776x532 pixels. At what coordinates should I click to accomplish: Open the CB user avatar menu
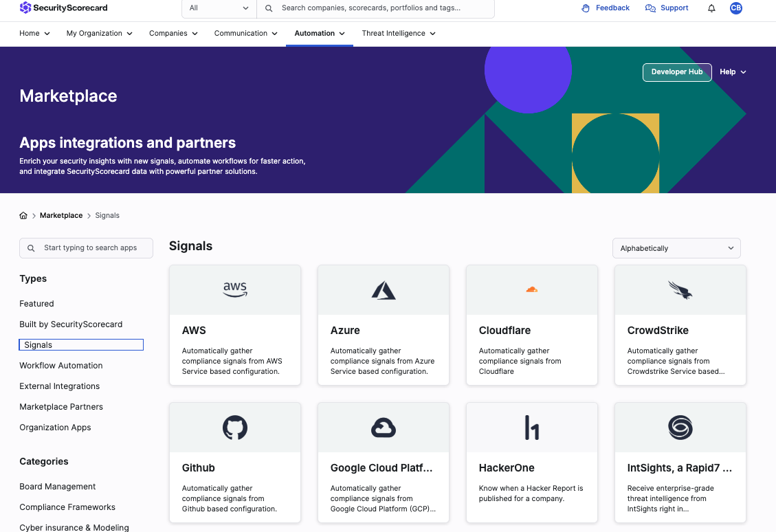736,8
